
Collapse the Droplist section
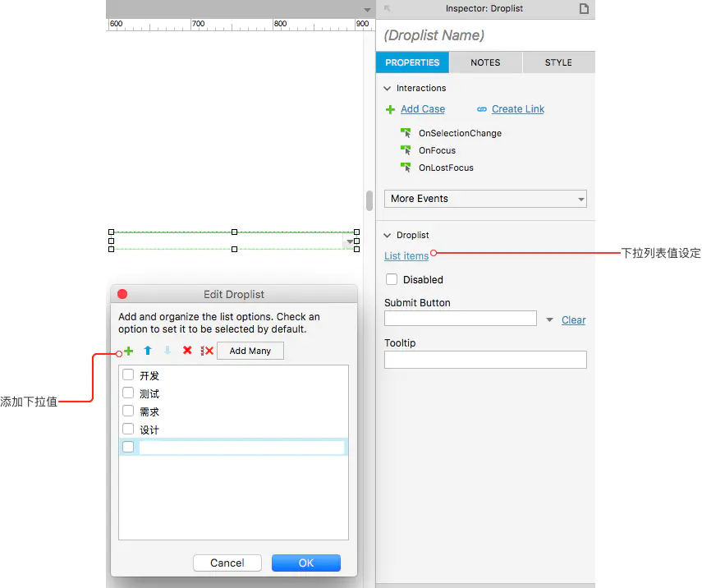tap(388, 235)
